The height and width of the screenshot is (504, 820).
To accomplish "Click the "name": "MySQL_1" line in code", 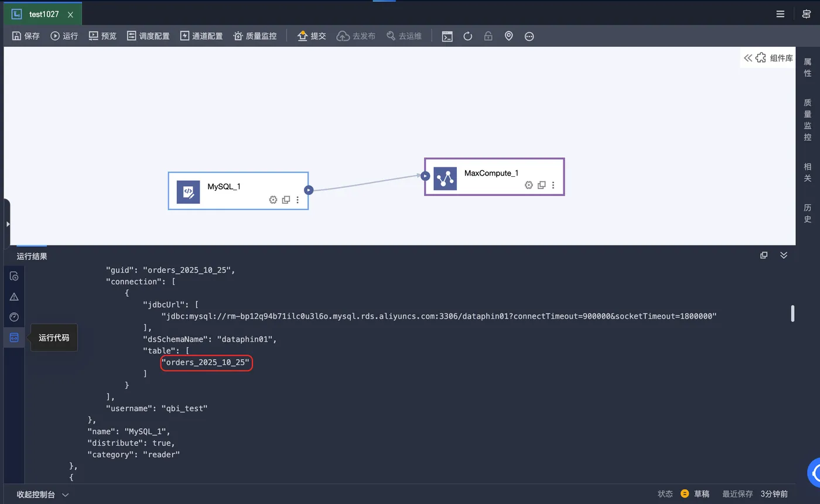I will click(129, 431).
